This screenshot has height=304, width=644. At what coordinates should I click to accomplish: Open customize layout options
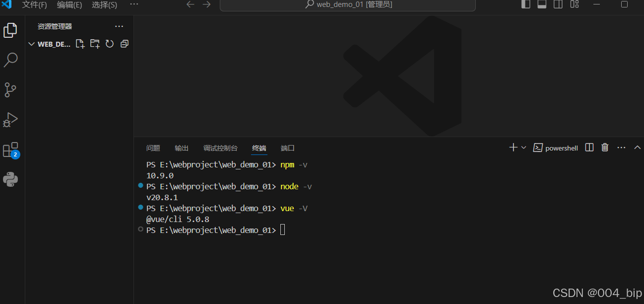(x=575, y=4)
